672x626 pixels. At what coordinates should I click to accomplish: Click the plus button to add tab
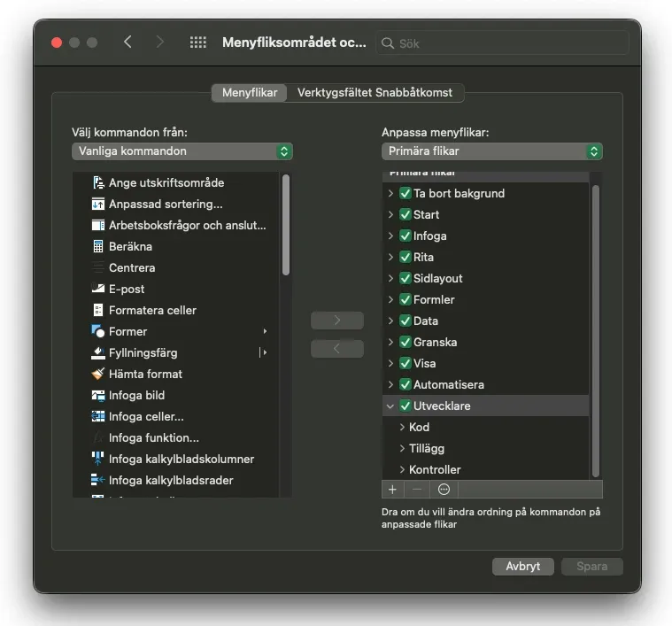(393, 489)
